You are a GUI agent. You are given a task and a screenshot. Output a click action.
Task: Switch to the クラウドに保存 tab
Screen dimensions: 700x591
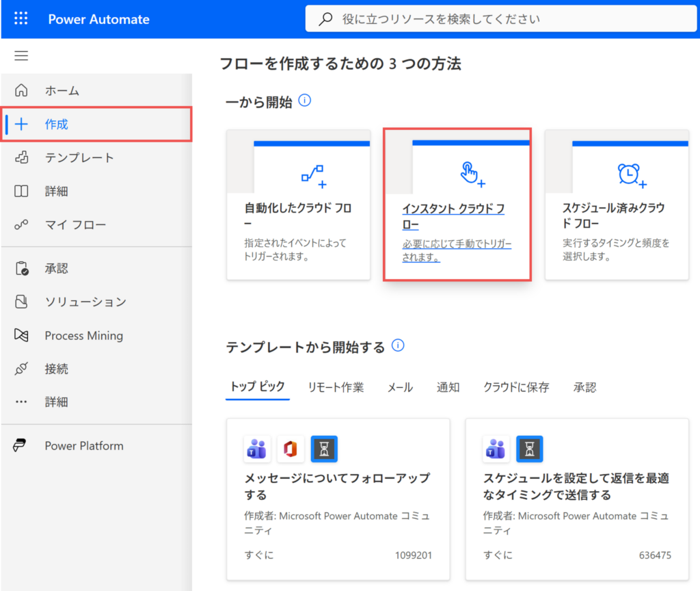[x=516, y=387]
